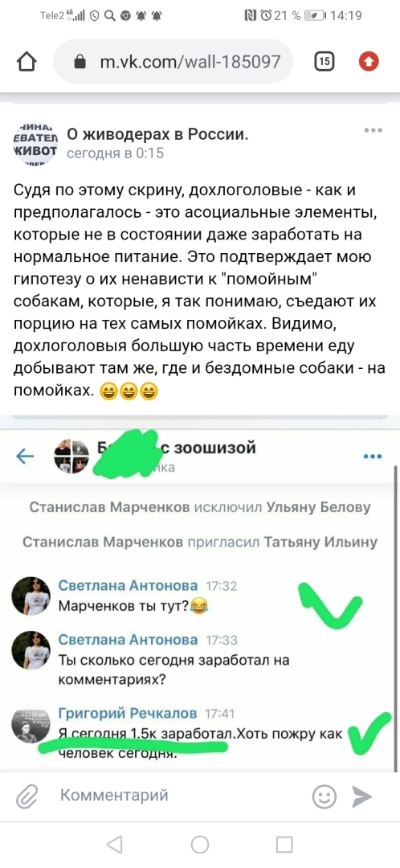400x868 pixels.
Task: Tap the red update arrow icon
Action: pyautogui.click(x=369, y=61)
